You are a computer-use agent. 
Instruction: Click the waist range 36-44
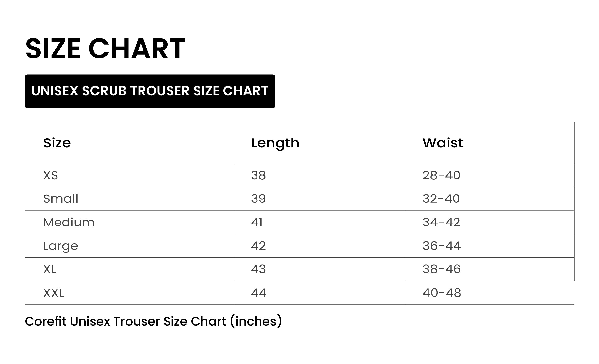tap(441, 246)
